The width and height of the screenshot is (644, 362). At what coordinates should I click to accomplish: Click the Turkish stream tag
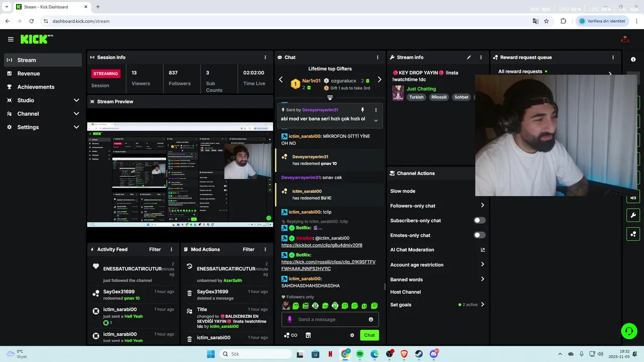point(416,97)
